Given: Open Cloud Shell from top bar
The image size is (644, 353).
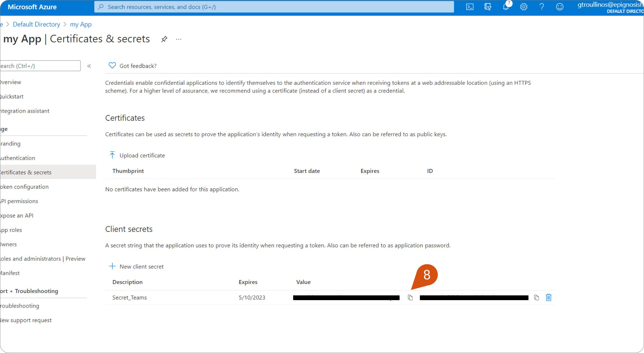Looking at the screenshot, I should click(x=470, y=7).
